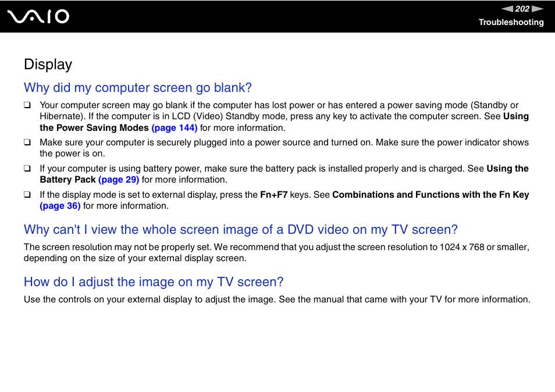Click 'Combinations and Functions with the Fn Key' text
This screenshot has width=555, height=392.
click(431, 195)
